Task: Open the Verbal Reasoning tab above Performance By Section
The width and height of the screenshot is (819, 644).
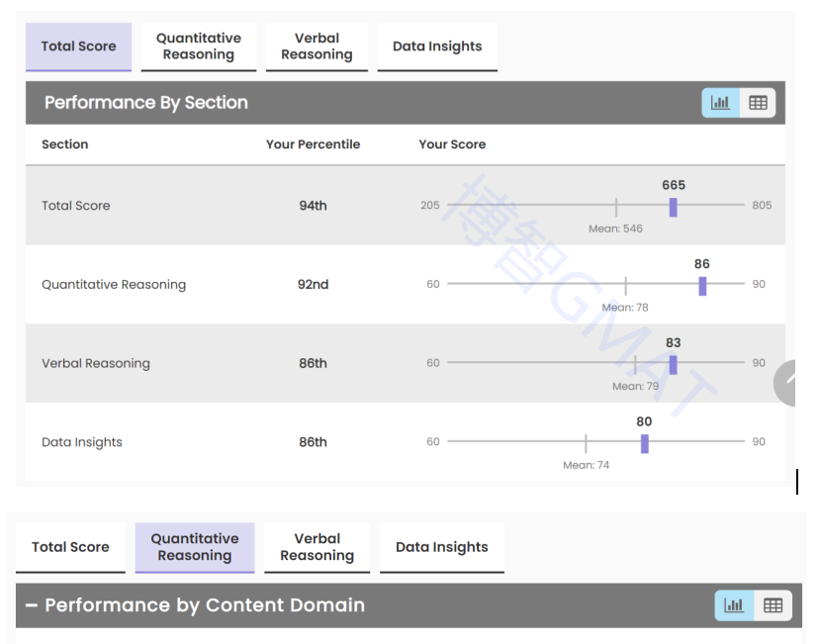Action: (317, 46)
